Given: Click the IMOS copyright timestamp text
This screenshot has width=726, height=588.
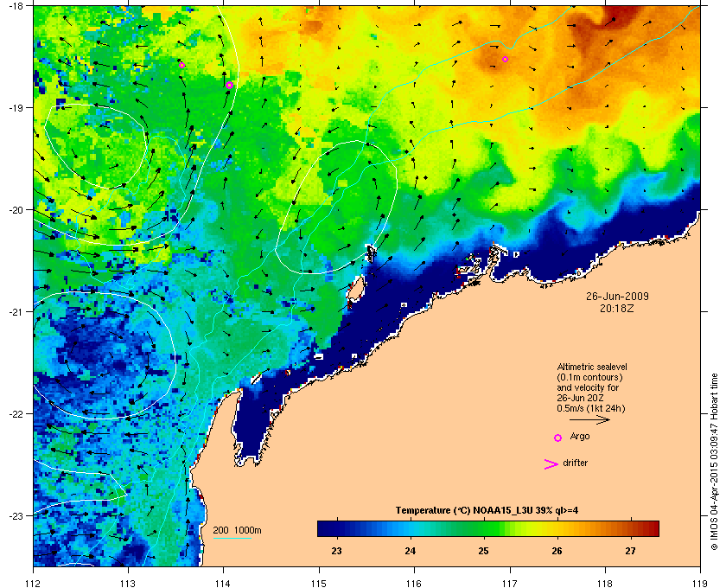Looking at the screenshot, I should point(714,461).
